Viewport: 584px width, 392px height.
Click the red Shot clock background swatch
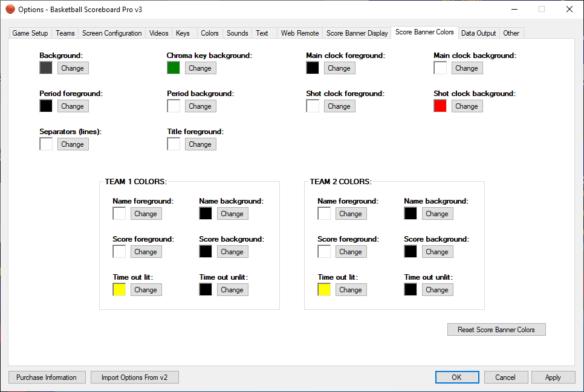[x=440, y=106]
